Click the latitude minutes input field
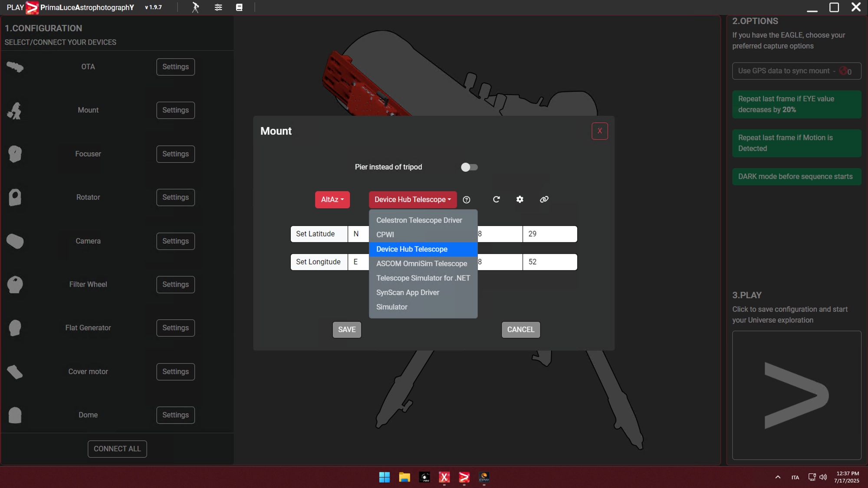The image size is (868, 488). (500, 234)
